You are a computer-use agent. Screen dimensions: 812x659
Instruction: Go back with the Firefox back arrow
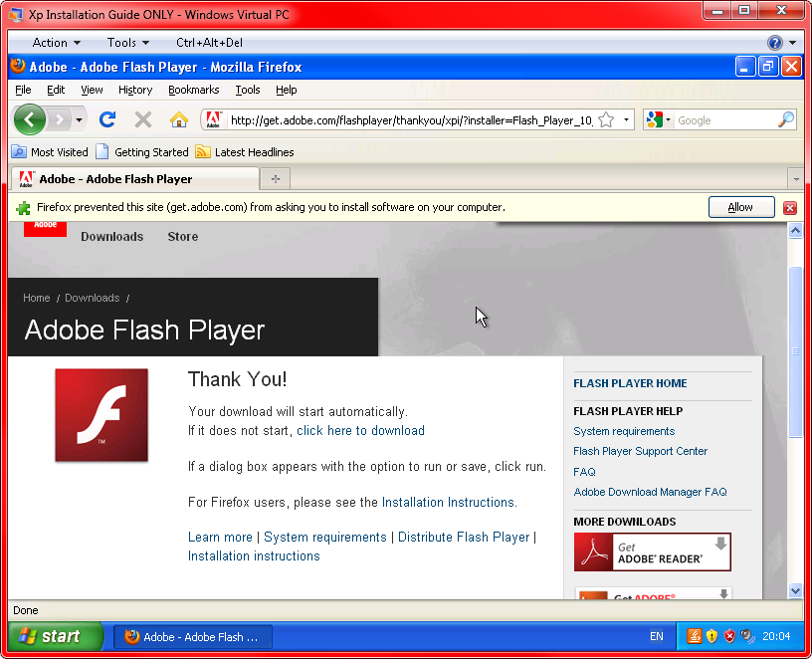point(30,119)
